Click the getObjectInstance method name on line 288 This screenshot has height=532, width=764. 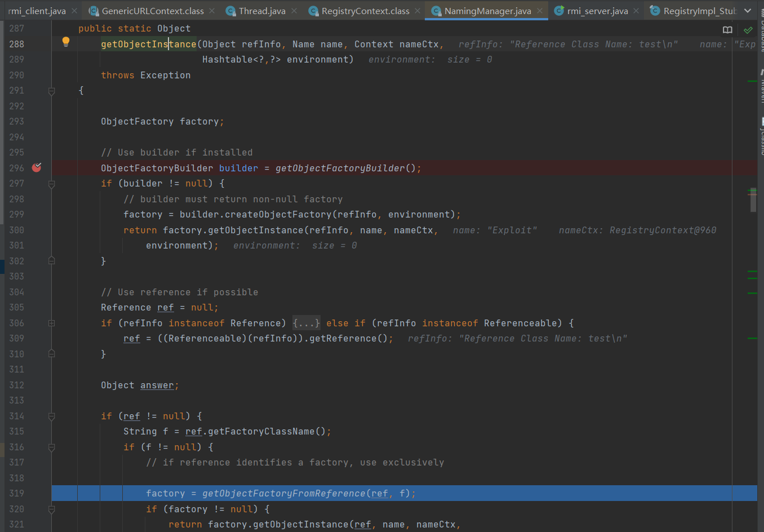click(x=149, y=44)
